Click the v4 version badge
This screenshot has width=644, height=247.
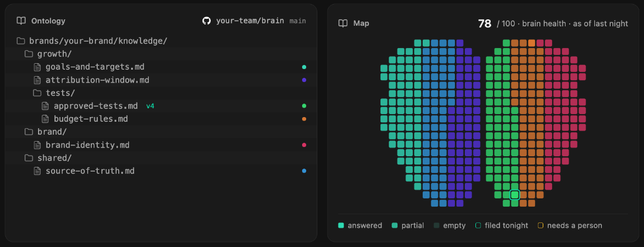pos(150,106)
